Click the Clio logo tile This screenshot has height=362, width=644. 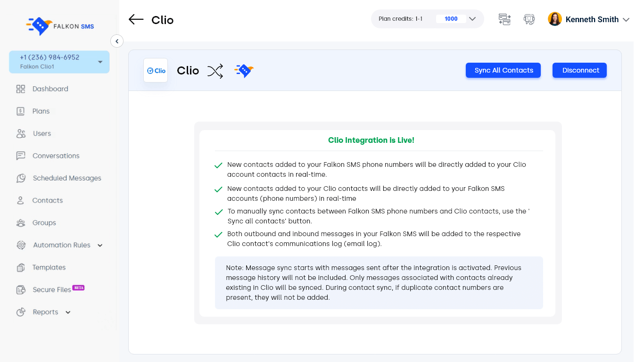pyautogui.click(x=156, y=70)
